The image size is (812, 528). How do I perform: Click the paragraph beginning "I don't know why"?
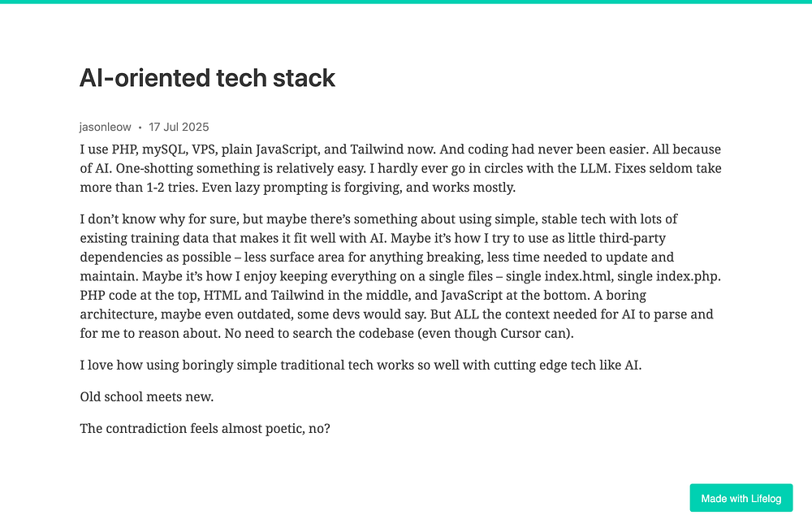(x=400, y=275)
